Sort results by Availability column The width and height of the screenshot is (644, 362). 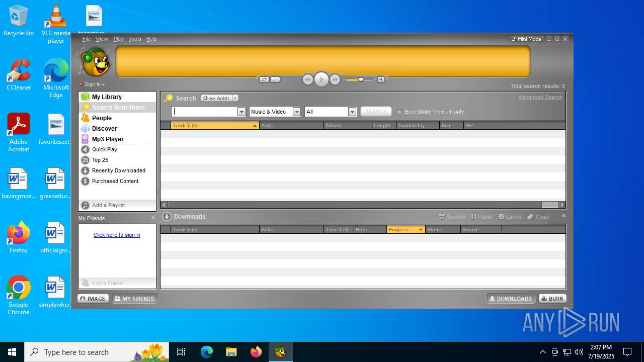point(418,126)
